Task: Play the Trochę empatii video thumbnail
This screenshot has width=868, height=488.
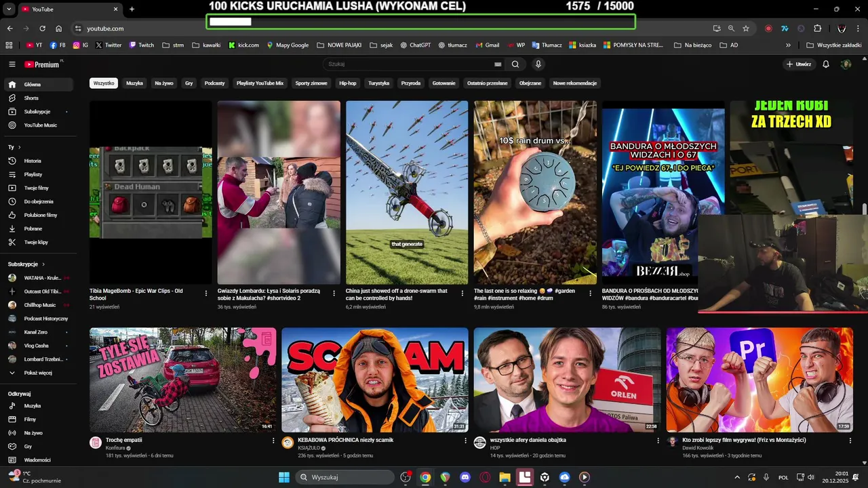Action: 183,380
